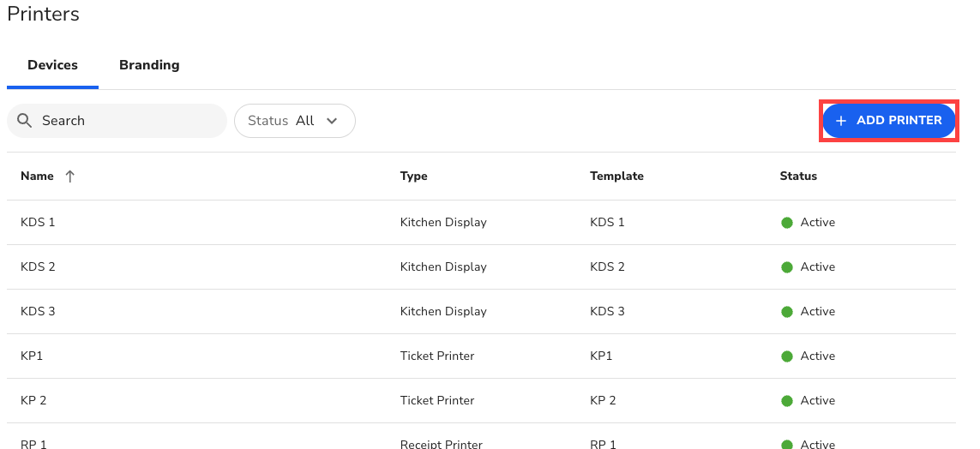Sort by the Type column header
The width and height of the screenshot is (980, 449).
413,177
